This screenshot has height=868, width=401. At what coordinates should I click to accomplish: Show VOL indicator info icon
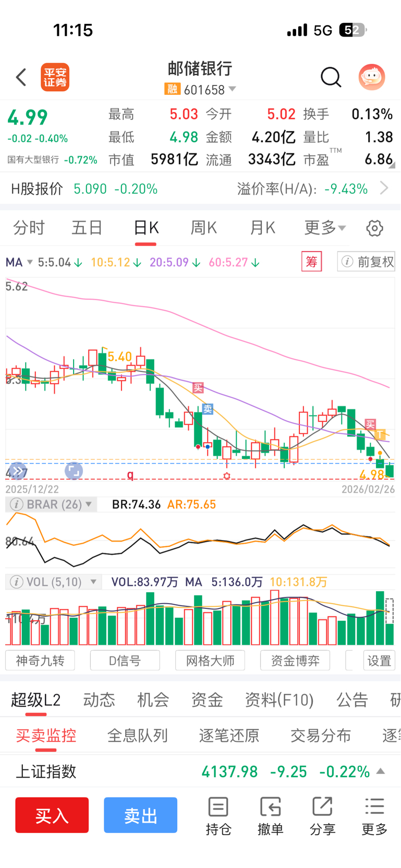pos(17,582)
